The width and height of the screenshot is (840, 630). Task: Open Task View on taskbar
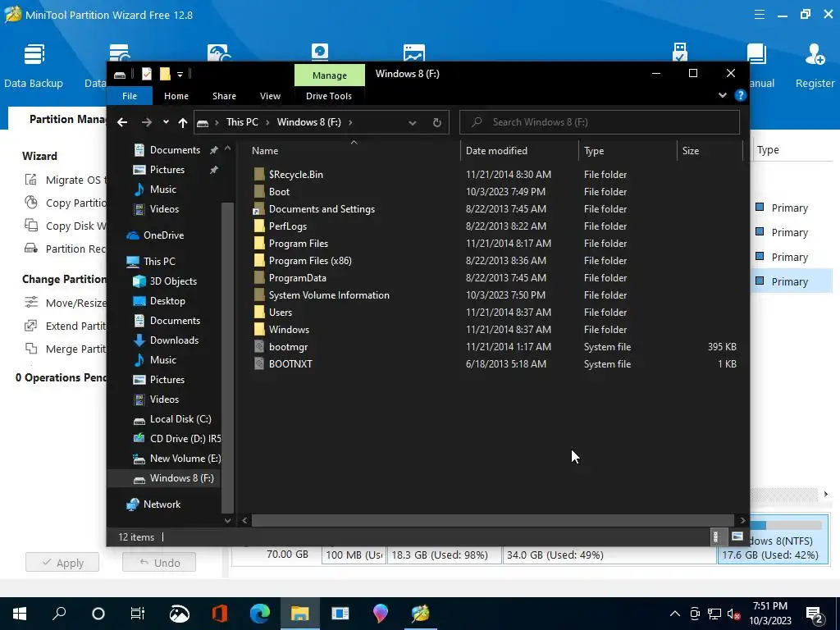(x=138, y=614)
